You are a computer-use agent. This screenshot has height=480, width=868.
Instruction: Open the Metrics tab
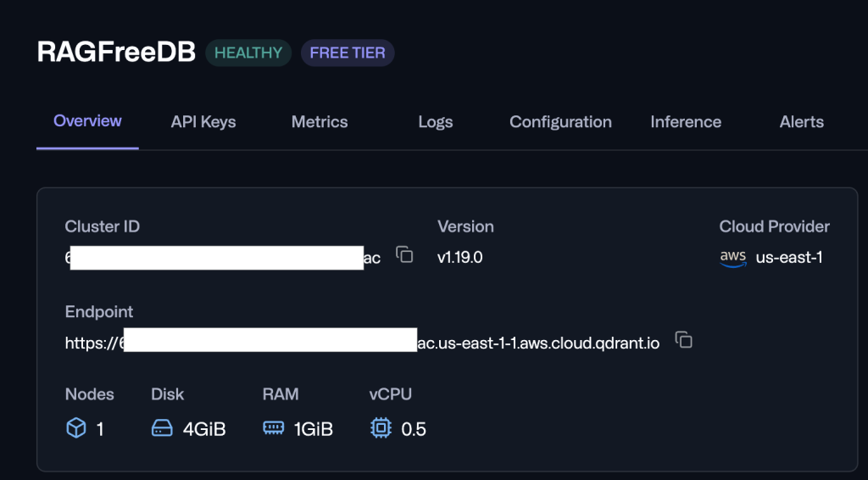pyautogui.click(x=320, y=122)
